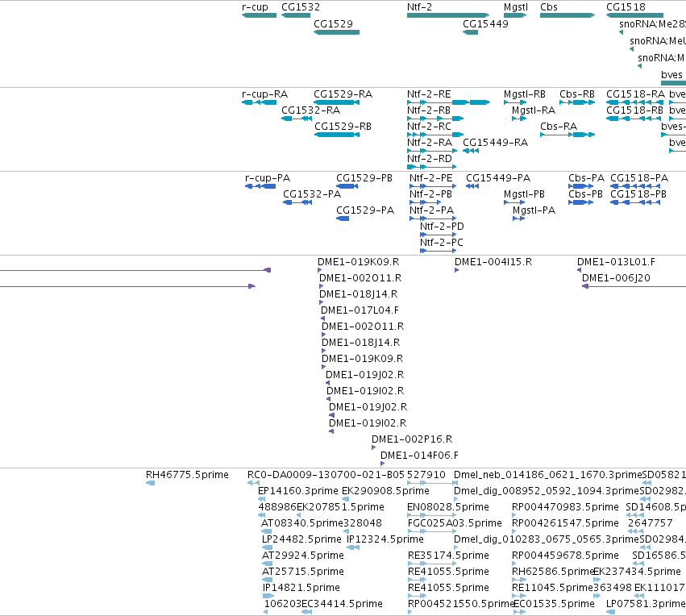Click the CG1532 gene label

301,7
